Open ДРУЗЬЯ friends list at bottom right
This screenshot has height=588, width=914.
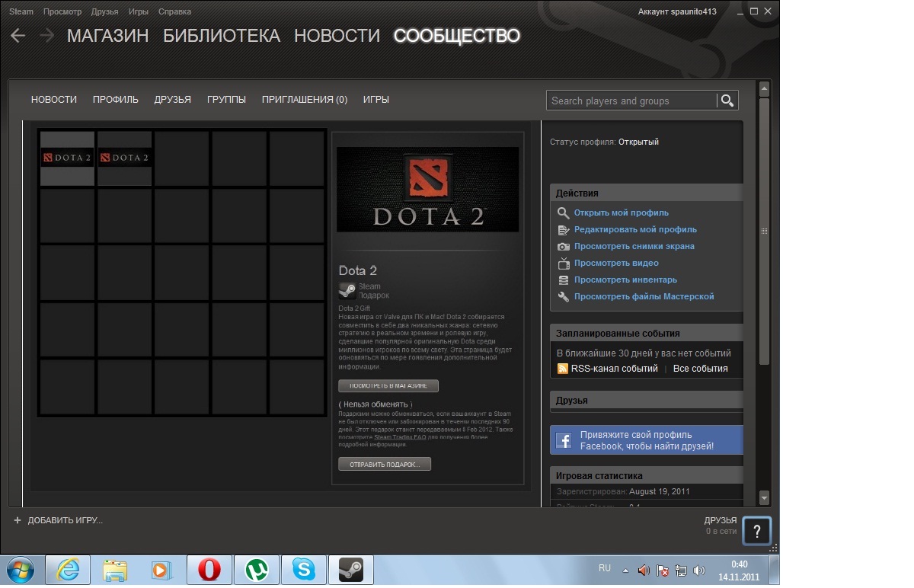[x=721, y=521]
